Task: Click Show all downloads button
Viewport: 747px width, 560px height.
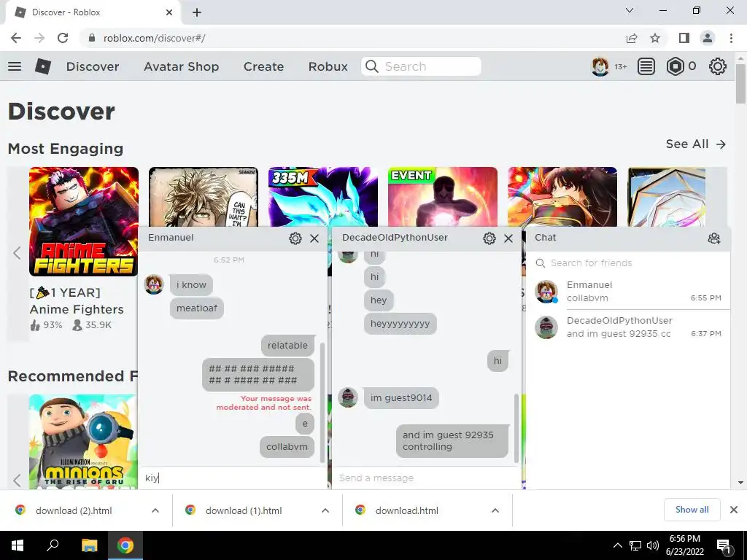Action: click(x=692, y=510)
